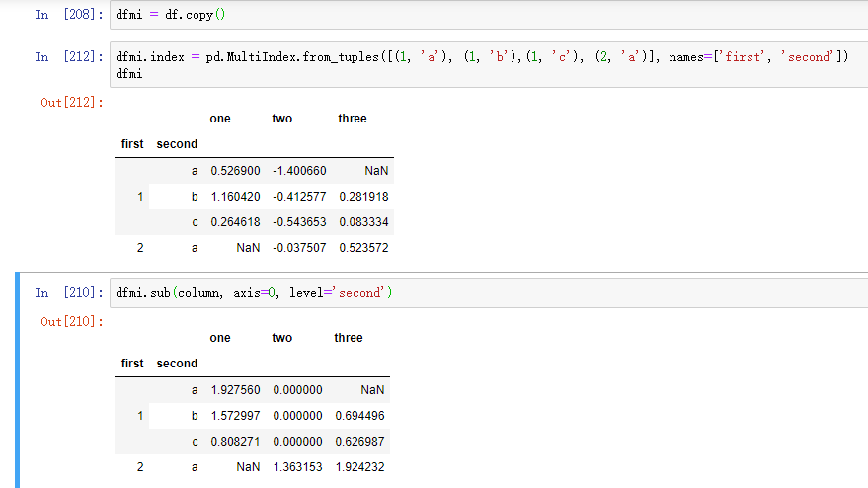Image resolution: width=868 pixels, height=488 pixels.
Task: Click cell value 0.281918
Action: (x=363, y=196)
